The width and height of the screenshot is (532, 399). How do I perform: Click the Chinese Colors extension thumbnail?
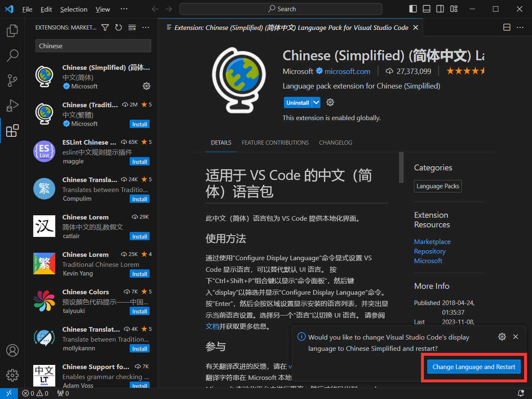44,301
